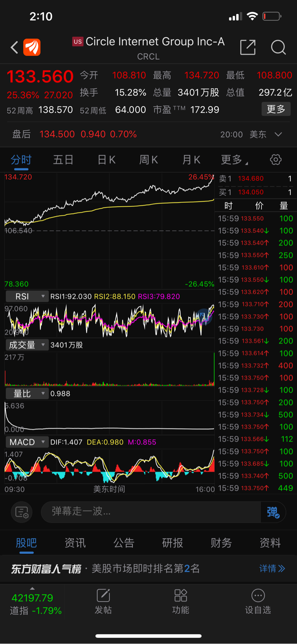The image size is (297, 644).
Task: Switch to the 日K chart tab
Action: (106, 160)
